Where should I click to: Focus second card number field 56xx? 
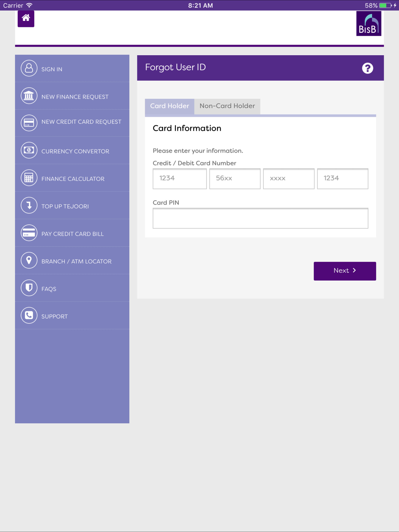click(235, 179)
